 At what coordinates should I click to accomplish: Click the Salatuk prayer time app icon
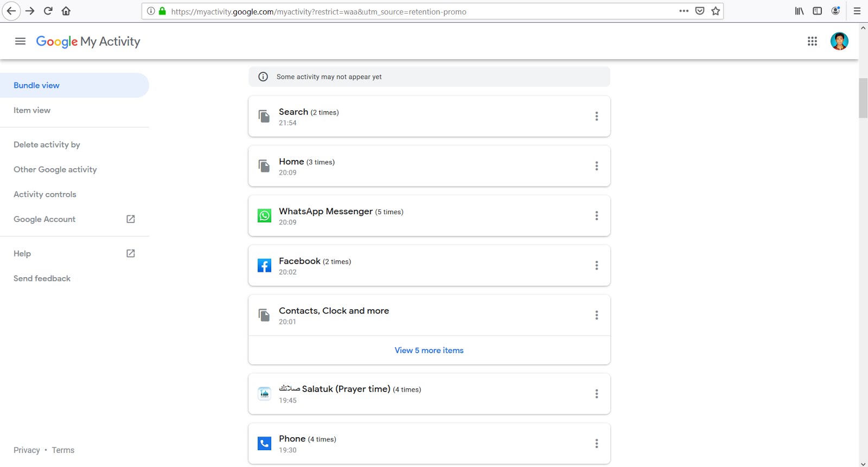tap(264, 394)
